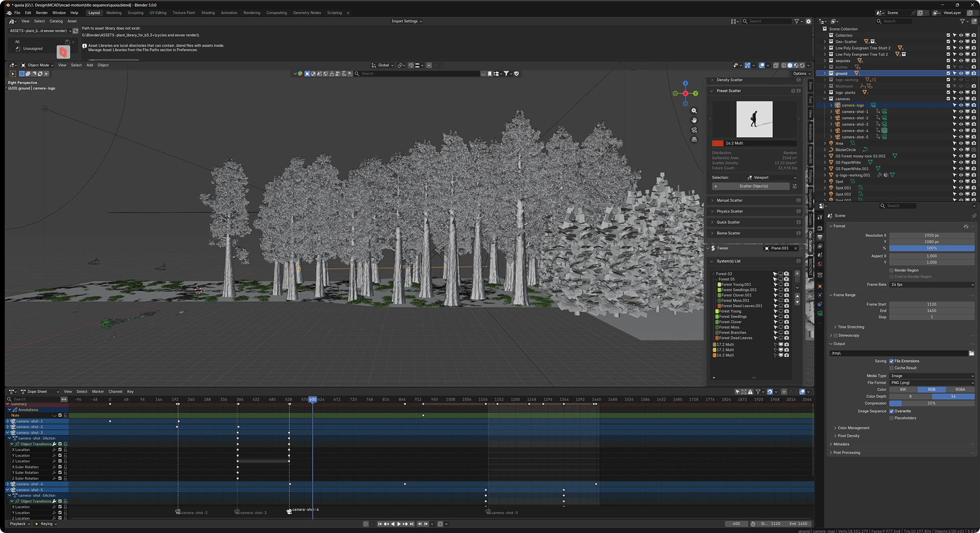Click the Format presets sliders icon

[966, 226]
